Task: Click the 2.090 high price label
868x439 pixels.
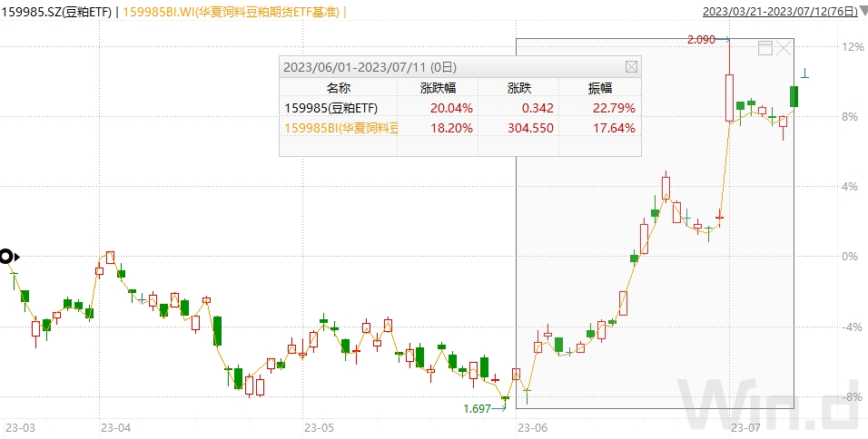Action: point(701,39)
